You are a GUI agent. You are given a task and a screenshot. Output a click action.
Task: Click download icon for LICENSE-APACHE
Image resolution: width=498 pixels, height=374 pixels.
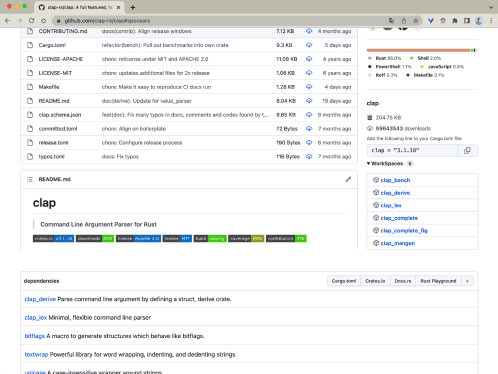tap(309, 59)
